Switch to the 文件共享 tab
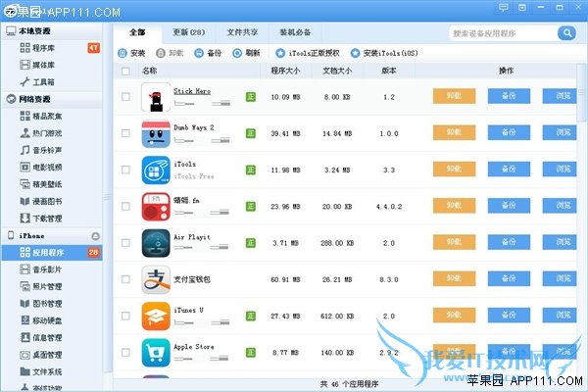The height and width of the screenshot is (392, 588). (x=242, y=32)
